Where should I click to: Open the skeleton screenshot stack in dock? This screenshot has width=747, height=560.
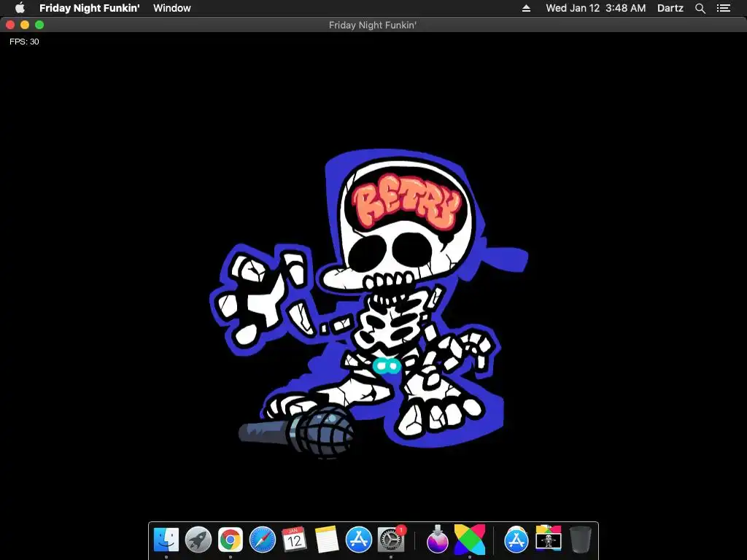pyautogui.click(x=549, y=539)
